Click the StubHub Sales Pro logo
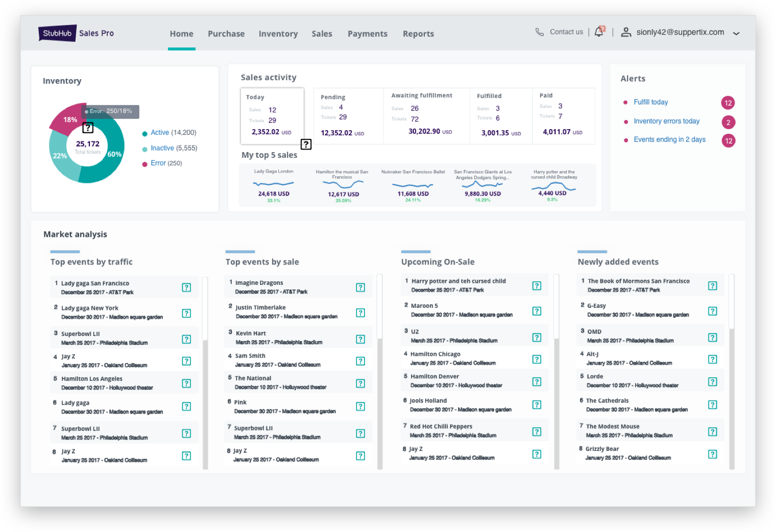The image size is (776, 532). tap(76, 33)
